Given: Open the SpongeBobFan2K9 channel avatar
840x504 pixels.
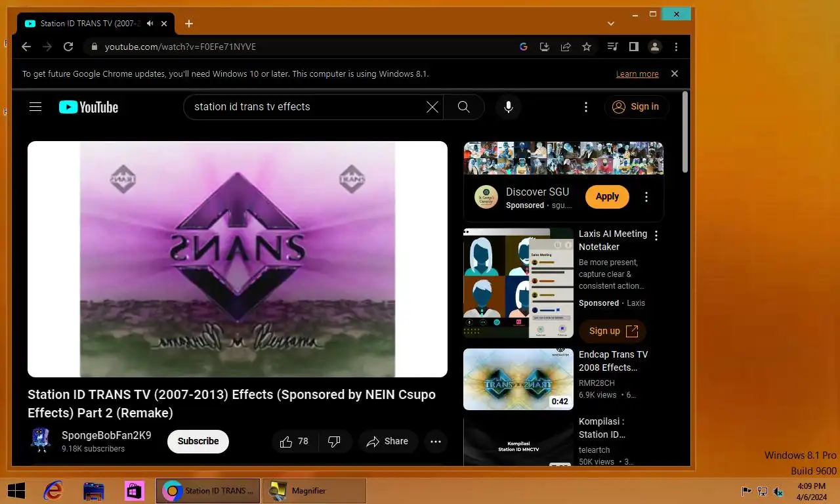Looking at the screenshot, I should click(x=41, y=441).
